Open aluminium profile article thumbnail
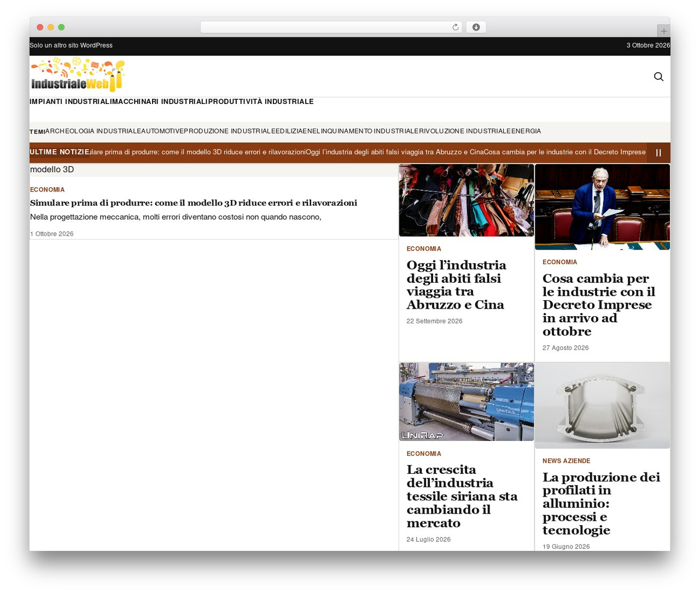The height and width of the screenshot is (593, 700). click(x=602, y=405)
